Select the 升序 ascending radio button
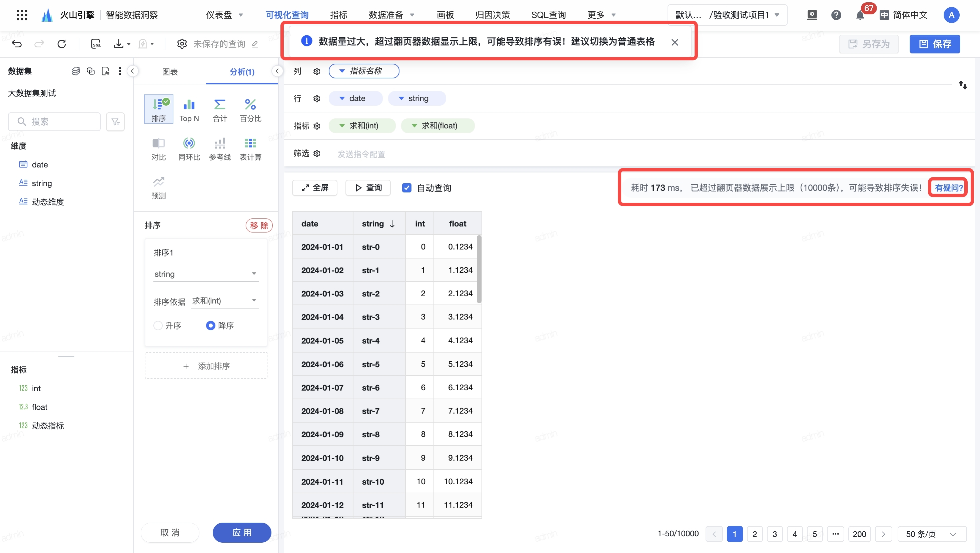The height and width of the screenshot is (553, 980). pos(158,326)
